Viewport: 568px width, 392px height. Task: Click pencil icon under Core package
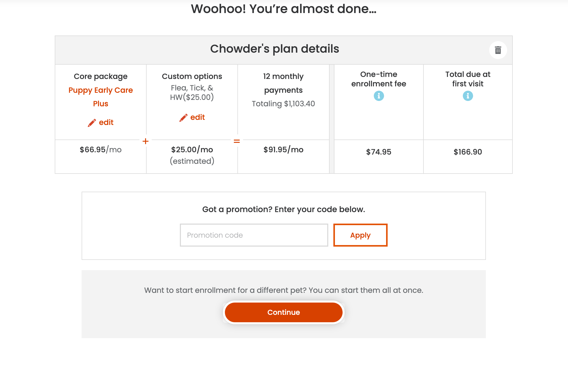pos(92,123)
